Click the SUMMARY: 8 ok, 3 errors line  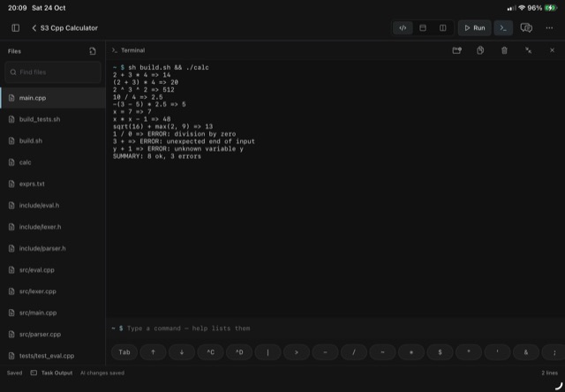[157, 156]
